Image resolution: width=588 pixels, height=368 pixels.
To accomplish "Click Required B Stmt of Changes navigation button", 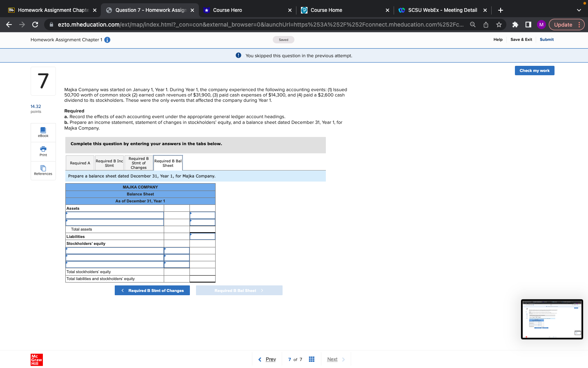I will click(x=152, y=290).
